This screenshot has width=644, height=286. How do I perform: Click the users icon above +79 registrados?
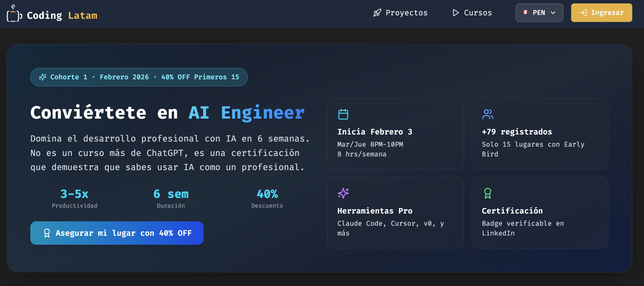[x=488, y=114]
